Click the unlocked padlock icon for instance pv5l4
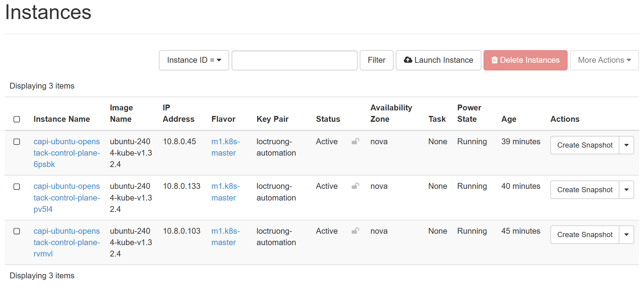 [x=355, y=186]
